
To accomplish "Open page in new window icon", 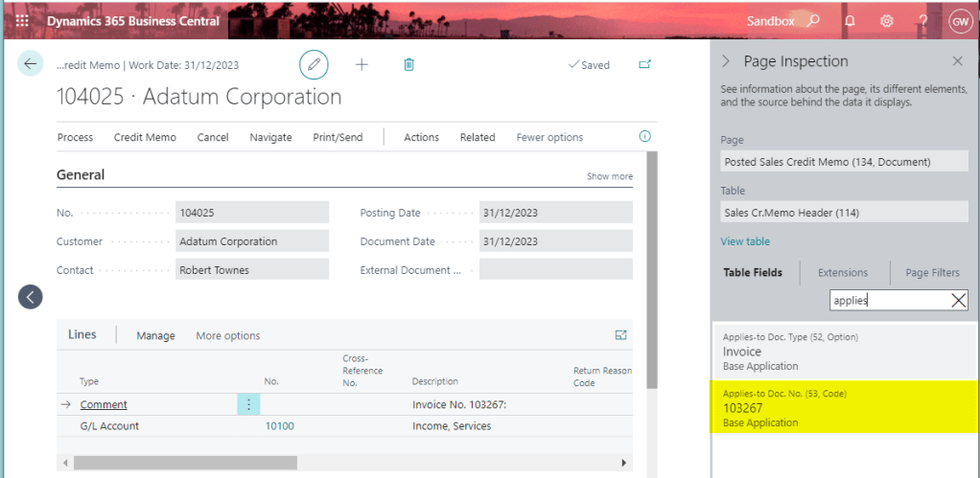I will click(644, 64).
